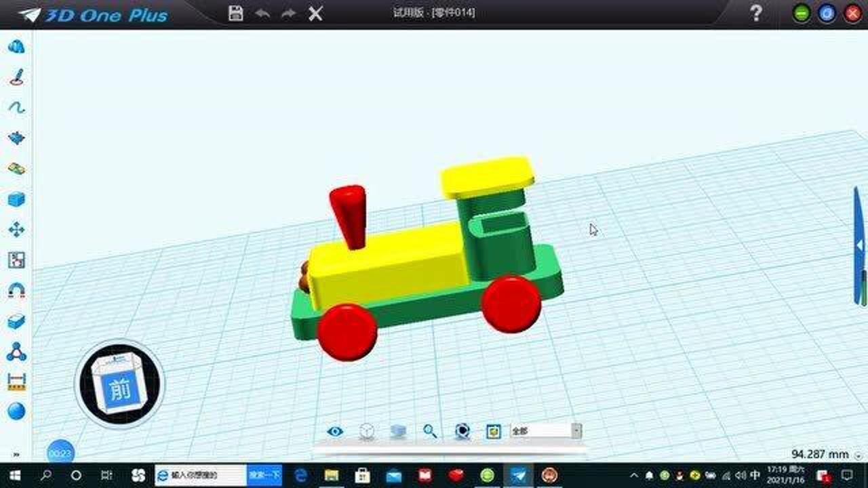This screenshot has width=868, height=488.
Task: Open the measure distance ruler tool
Action: point(16,382)
